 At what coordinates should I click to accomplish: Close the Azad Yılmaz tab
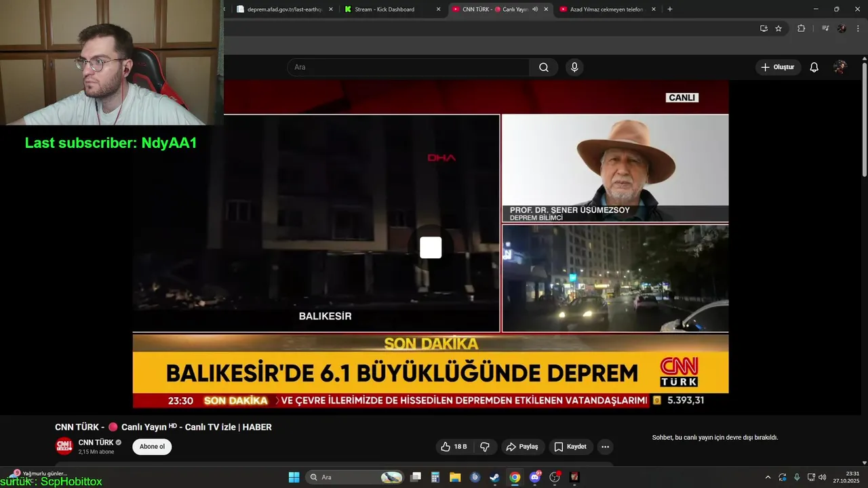(x=654, y=9)
